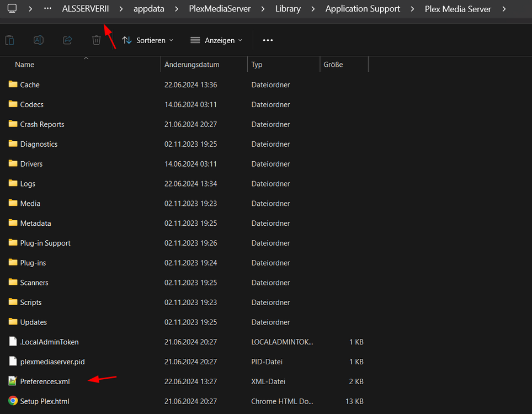Image resolution: width=532 pixels, height=414 pixels.
Task: Click the Delete trash icon
Action: (x=97, y=40)
